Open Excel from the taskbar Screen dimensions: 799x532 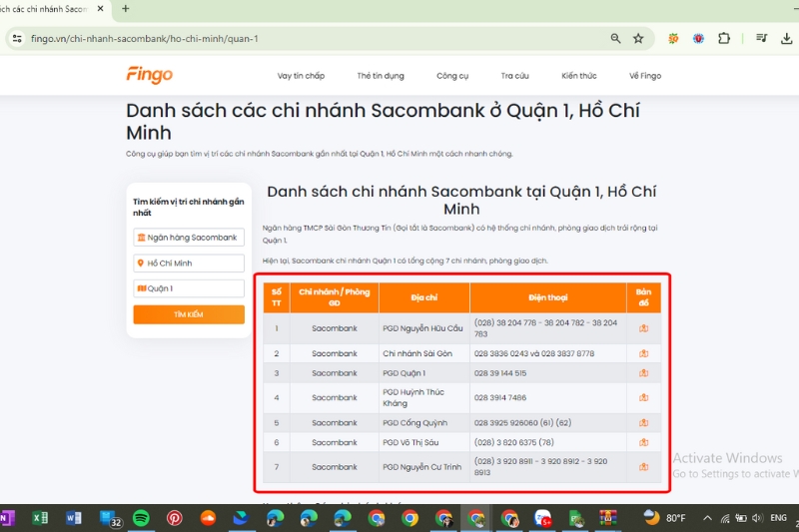(x=40, y=518)
